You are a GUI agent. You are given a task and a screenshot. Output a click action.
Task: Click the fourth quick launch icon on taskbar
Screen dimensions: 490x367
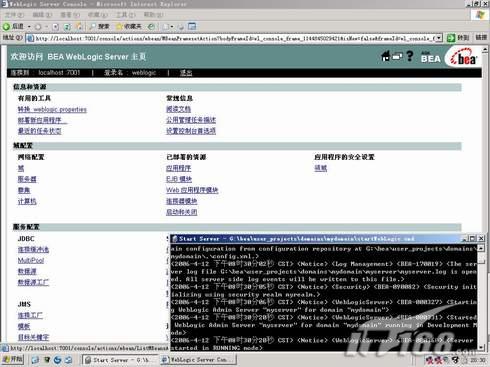click(69, 360)
